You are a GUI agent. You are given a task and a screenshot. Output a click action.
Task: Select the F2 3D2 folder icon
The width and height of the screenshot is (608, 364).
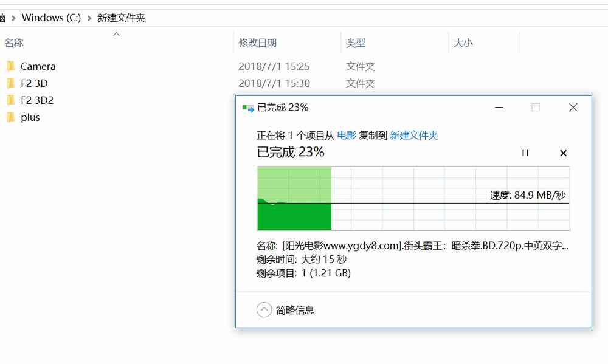pyautogui.click(x=10, y=100)
